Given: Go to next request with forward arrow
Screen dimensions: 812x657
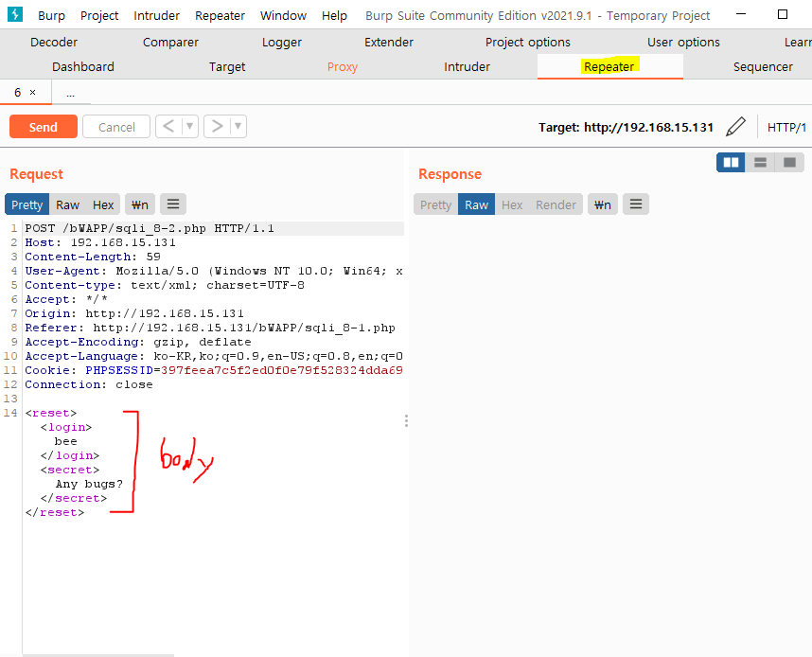Looking at the screenshot, I should click(217, 127).
